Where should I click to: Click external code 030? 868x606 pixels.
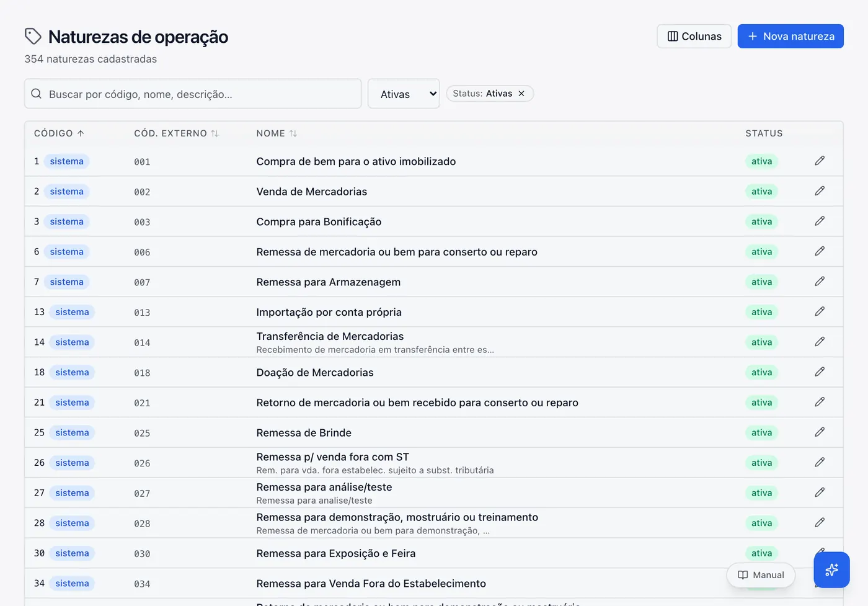click(x=142, y=554)
